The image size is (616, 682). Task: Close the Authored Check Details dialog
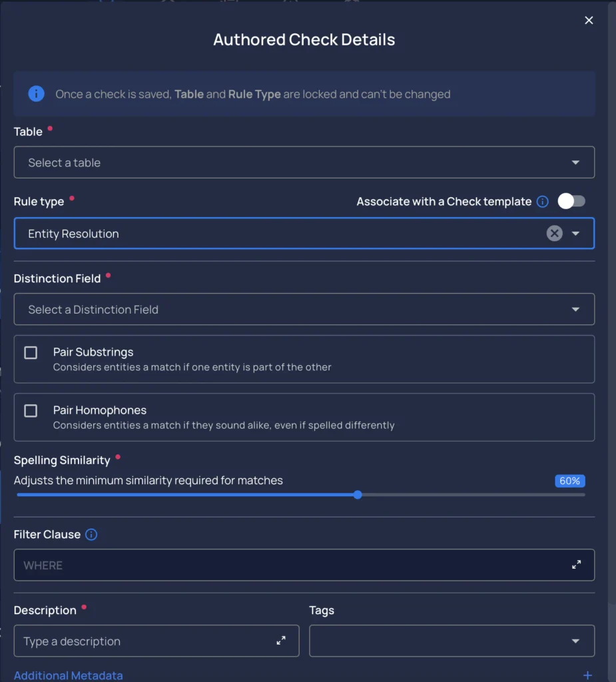click(x=589, y=21)
